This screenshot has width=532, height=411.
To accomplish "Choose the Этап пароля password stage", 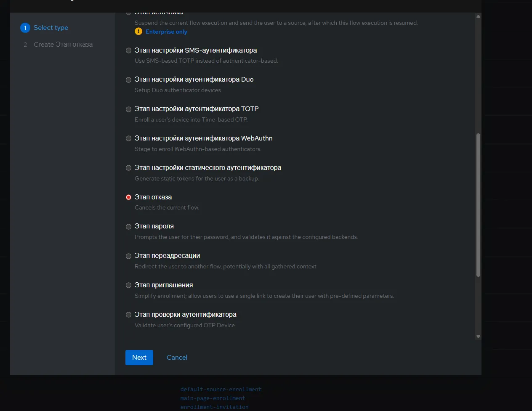I will click(x=129, y=227).
